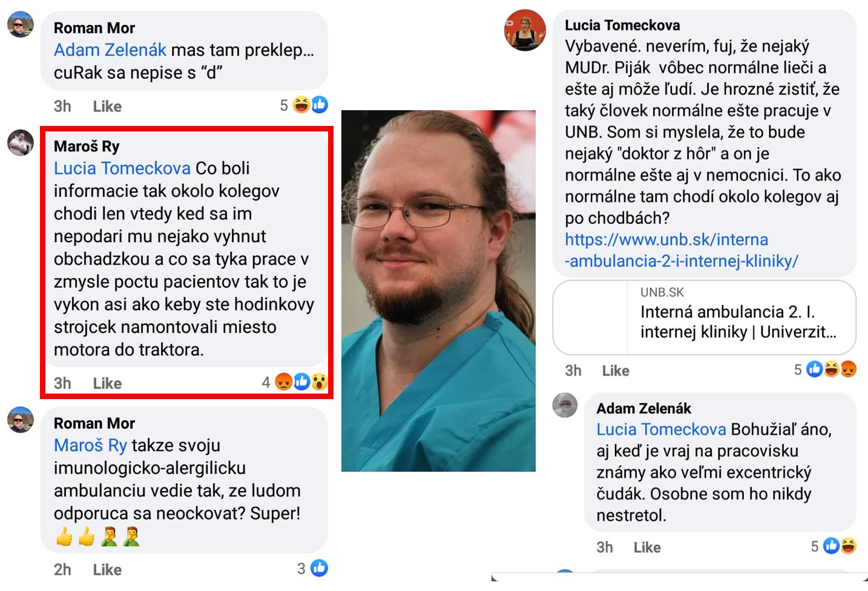Open Adam Zelenák mention in Roman Mor's comment
The image size is (868, 591).
(110, 50)
